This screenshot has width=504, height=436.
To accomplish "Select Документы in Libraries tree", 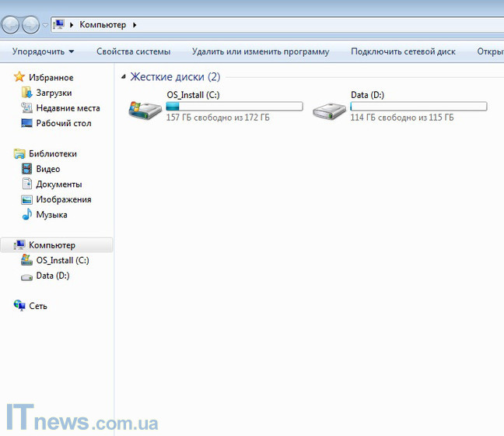I will pos(58,185).
